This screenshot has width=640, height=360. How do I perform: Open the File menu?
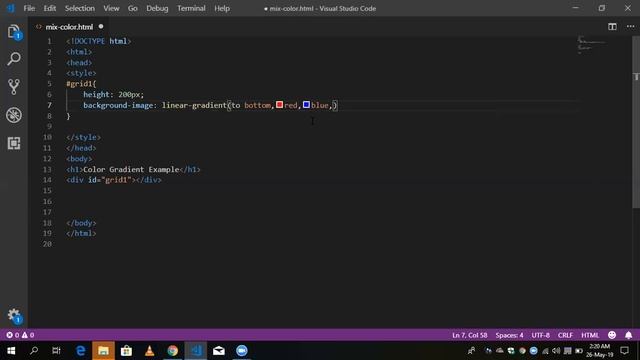click(x=29, y=8)
